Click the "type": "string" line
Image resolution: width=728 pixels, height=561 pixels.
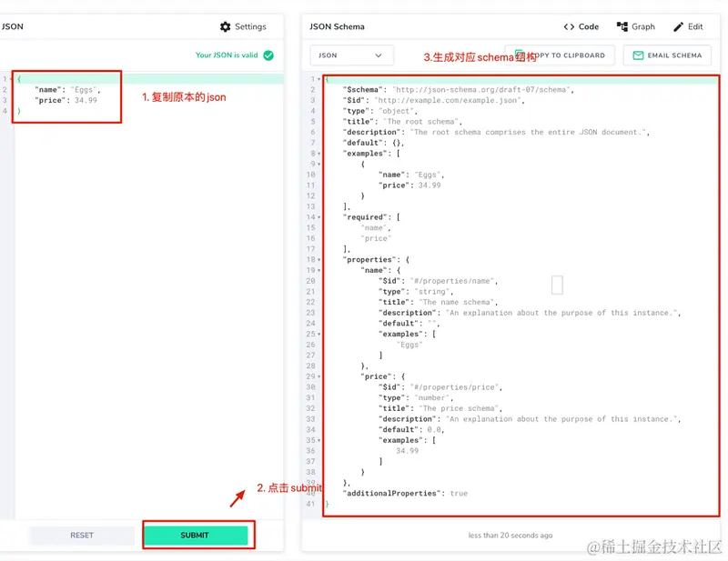coord(416,292)
